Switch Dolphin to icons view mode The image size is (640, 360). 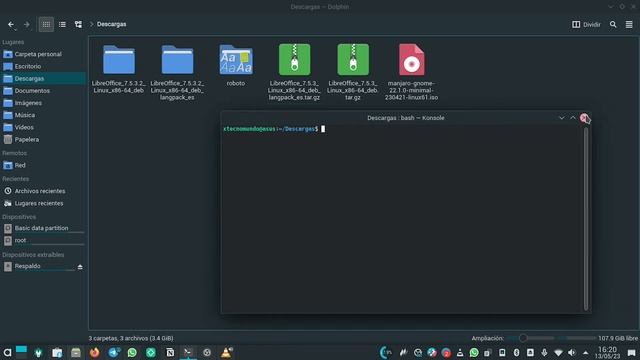(x=46, y=24)
